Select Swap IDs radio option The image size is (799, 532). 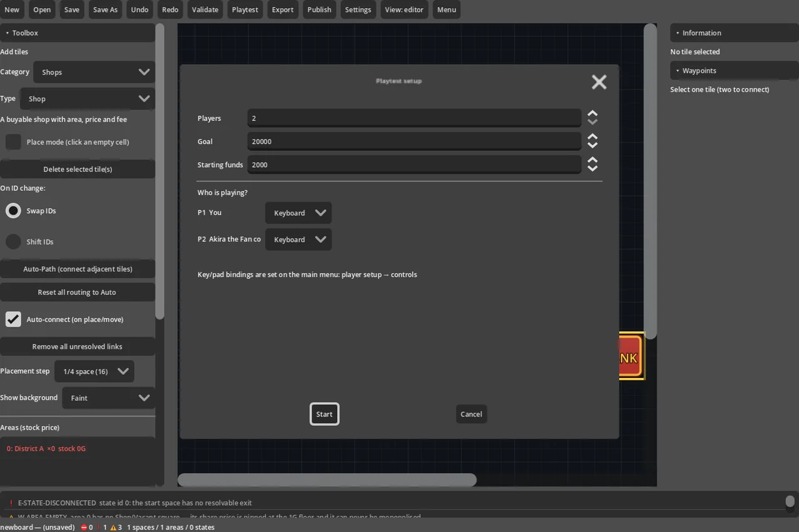point(13,211)
